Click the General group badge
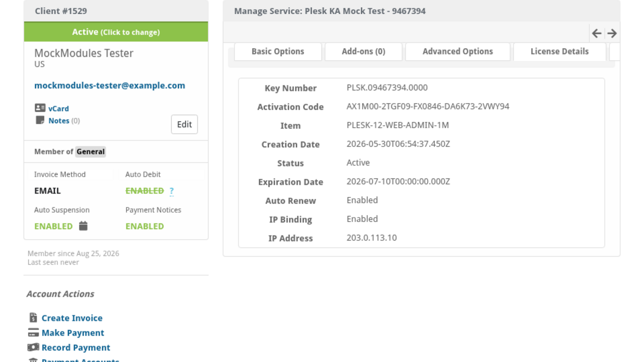The height and width of the screenshot is (362, 644). [91, 152]
